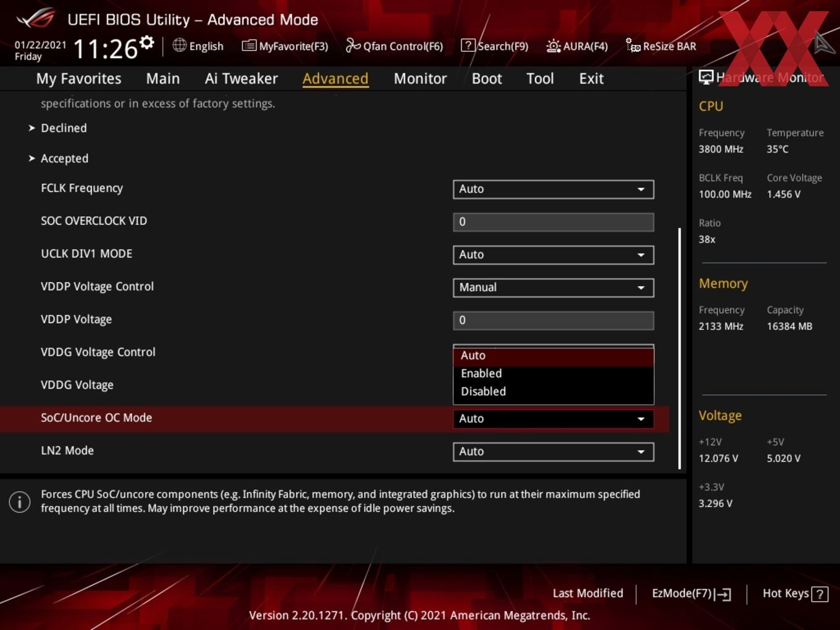Click the 3800 MHz CPU frequency value
Image resolution: width=840 pixels, height=630 pixels.
point(721,149)
